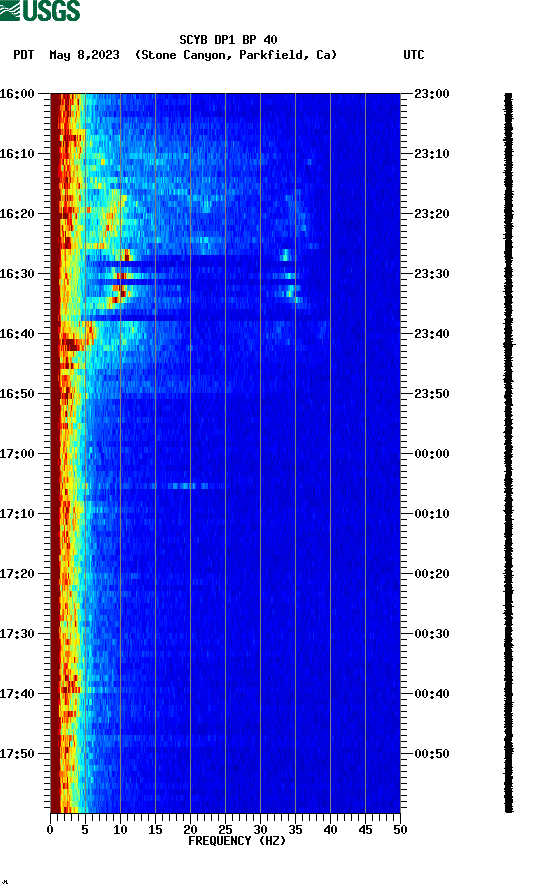This screenshot has height=893, width=552.
Task: Click the 00:30 UTC time label
Action: pyautogui.click(x=432, y=634)
